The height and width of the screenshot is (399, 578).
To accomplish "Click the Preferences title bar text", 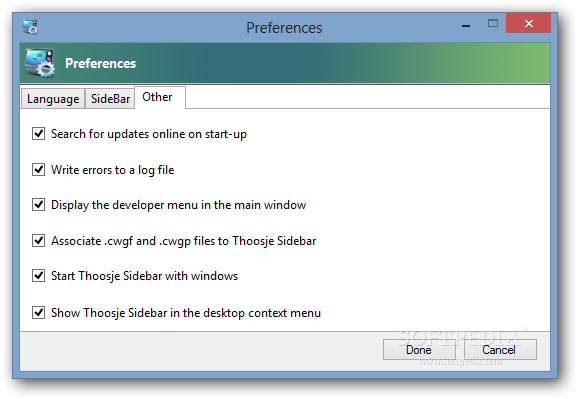I will pos(284,28).
